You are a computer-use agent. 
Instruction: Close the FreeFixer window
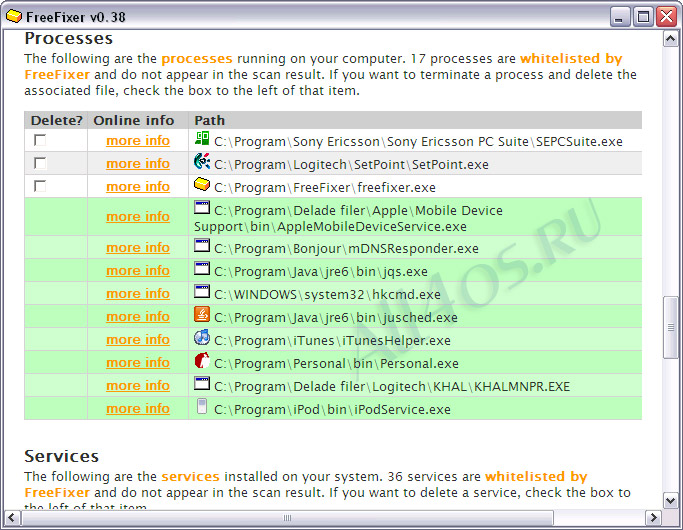pos(666,17)
